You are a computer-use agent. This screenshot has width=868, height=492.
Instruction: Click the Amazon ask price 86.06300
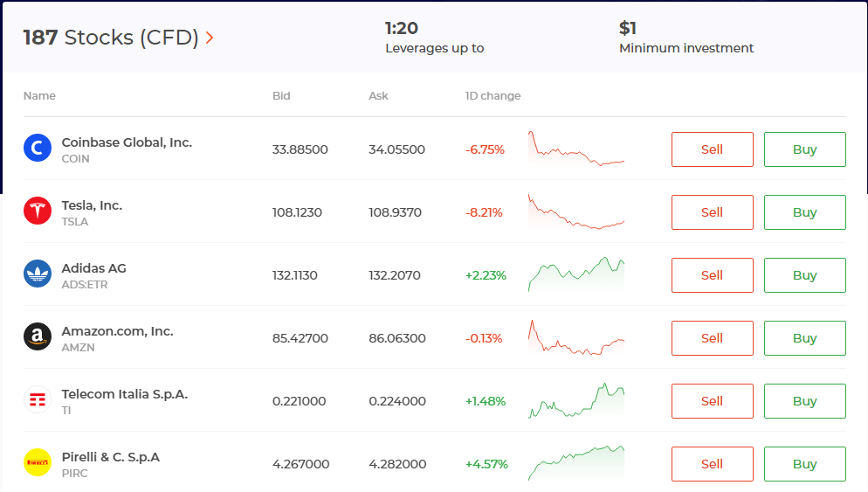pyautogui.click(x=397, y=338)
